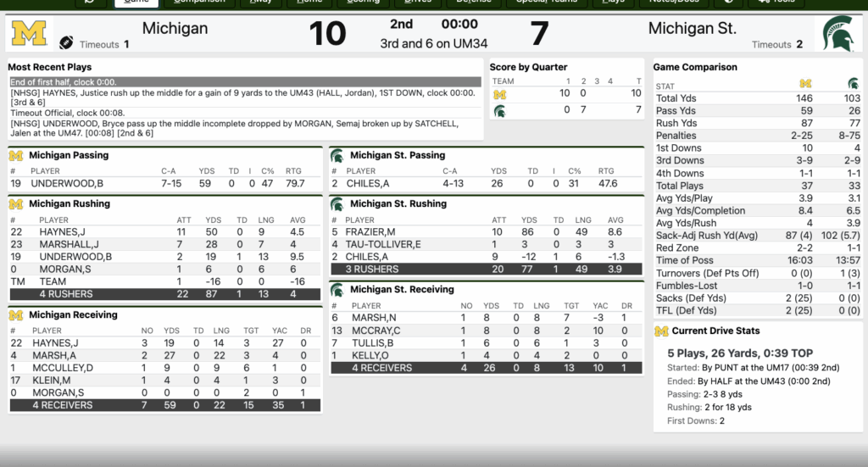
Task: Click the Michigan logo beside Current Drive Stats
Action: (661, 331)
